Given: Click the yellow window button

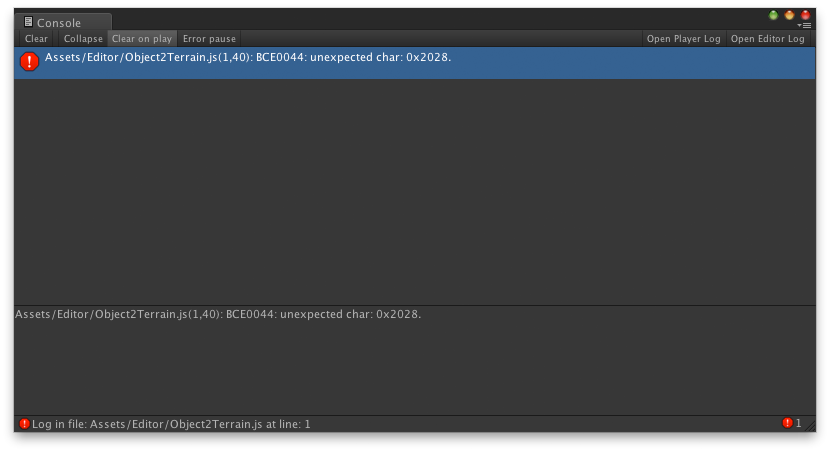Looking at the screenshot, I should coord(789,15).
